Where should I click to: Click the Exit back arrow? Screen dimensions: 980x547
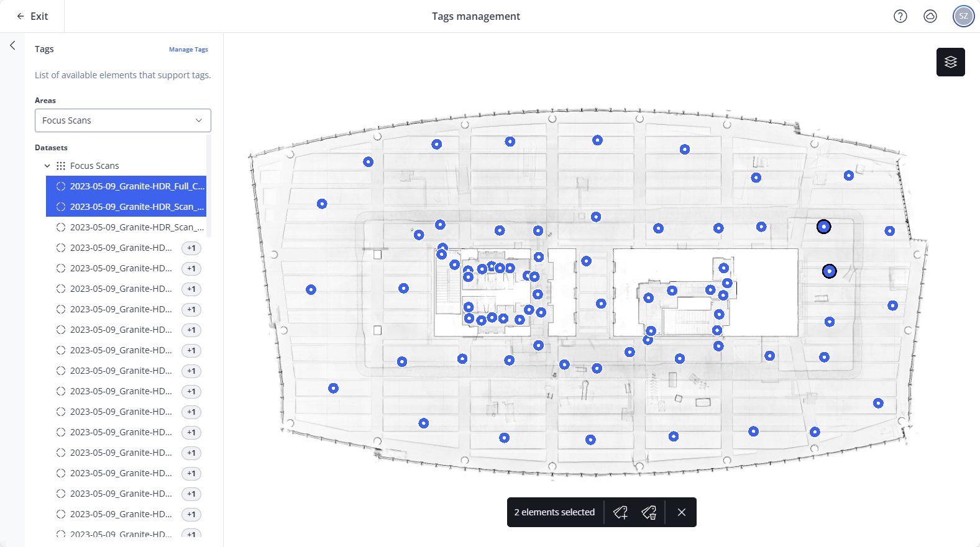(x=32, y=16)
